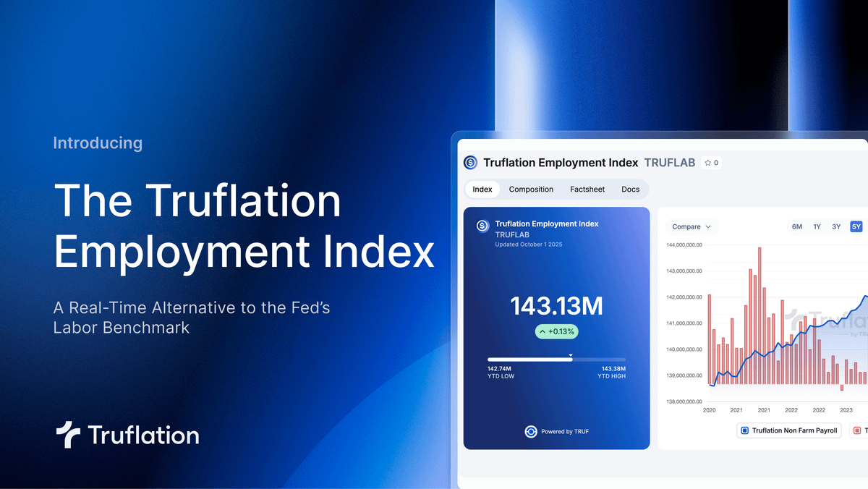Click the upward arrow inside the +0.13% badge
Viewport: 868px width, 489px height.
544,331
